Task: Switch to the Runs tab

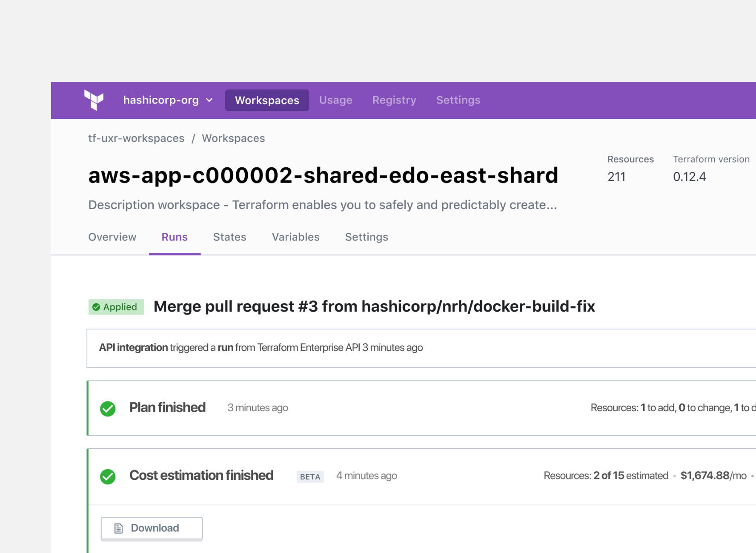Action: coord(175,237)
